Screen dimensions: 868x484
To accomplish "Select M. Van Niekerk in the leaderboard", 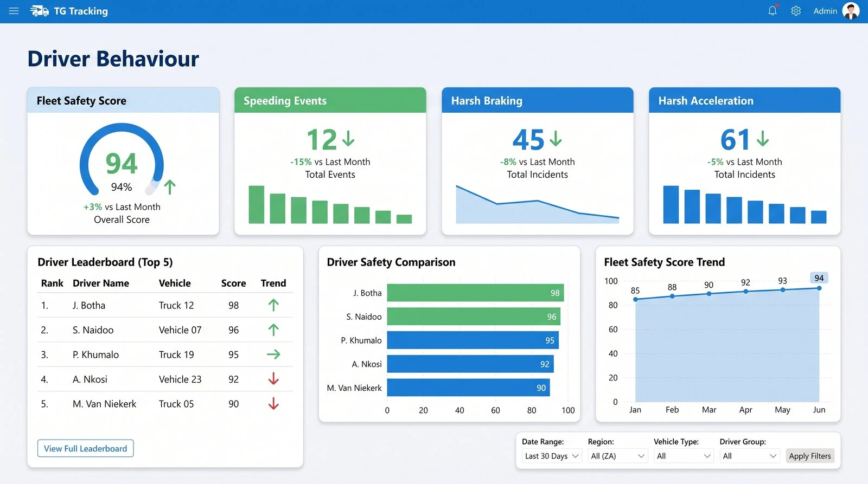I will point(105,403).
